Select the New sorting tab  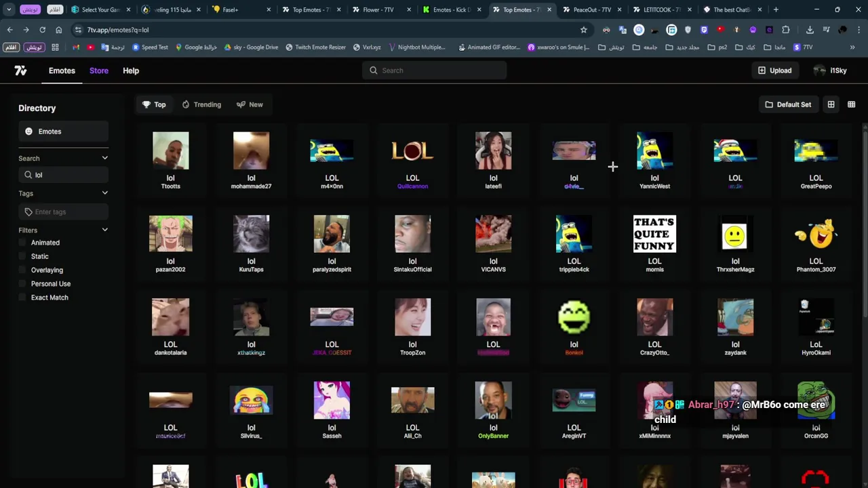[x=250, y=104]
